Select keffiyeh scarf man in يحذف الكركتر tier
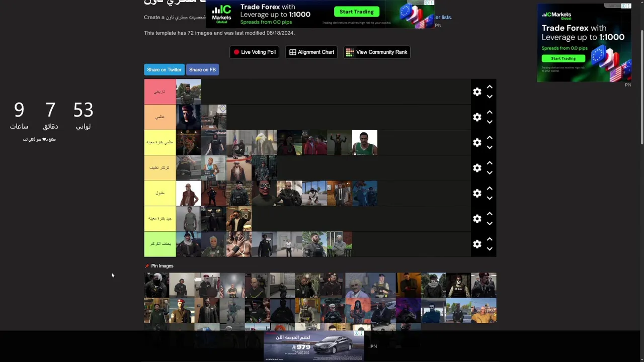Viewport: 644px width, 362px height. tap(189, 244)
